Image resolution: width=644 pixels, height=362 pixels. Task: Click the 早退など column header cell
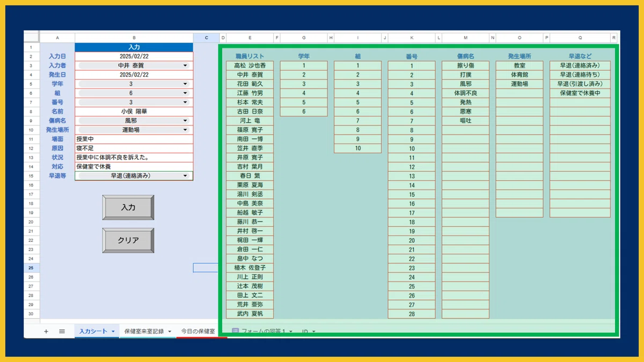pyautogui.click(x=580, y=56)
